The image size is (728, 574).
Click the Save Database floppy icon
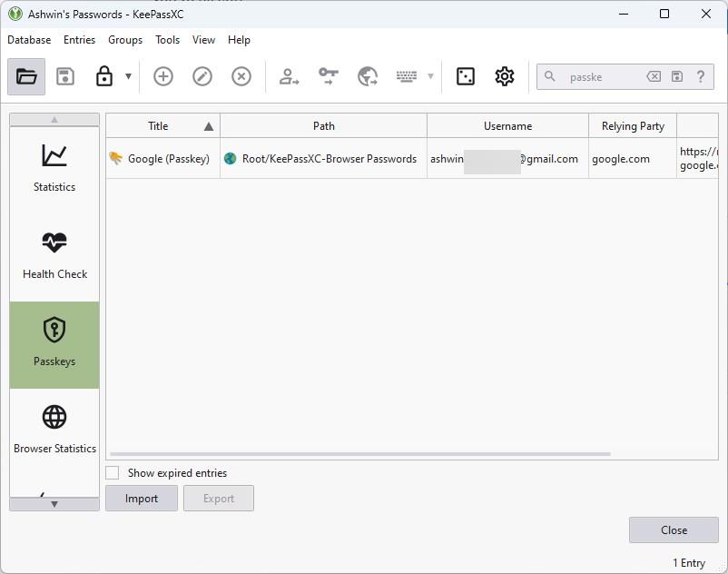pos(65,77)
